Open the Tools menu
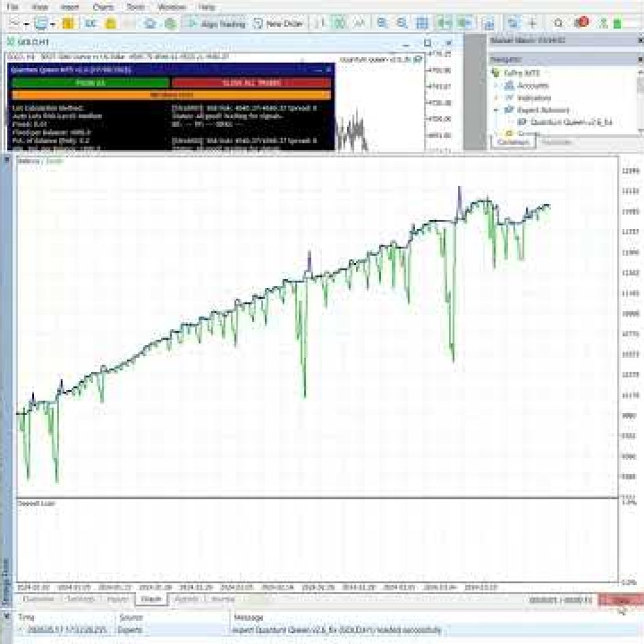Screen dimensions: 644x644 pyautogui.click(x=135, y=6)
